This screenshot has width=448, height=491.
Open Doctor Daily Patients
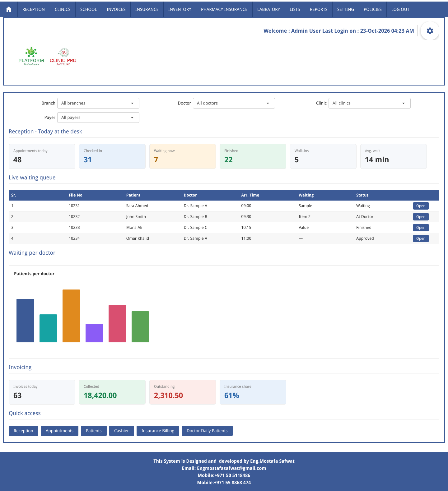point(207,431)
